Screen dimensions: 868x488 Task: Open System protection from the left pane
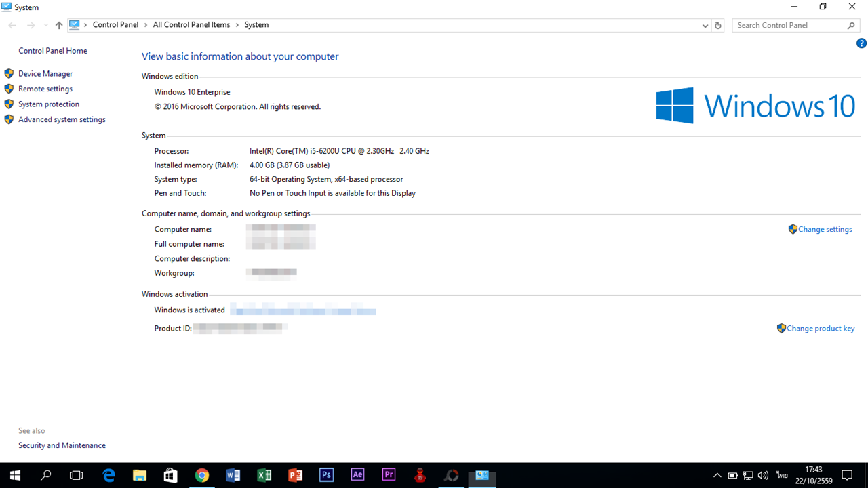[49, 104]
